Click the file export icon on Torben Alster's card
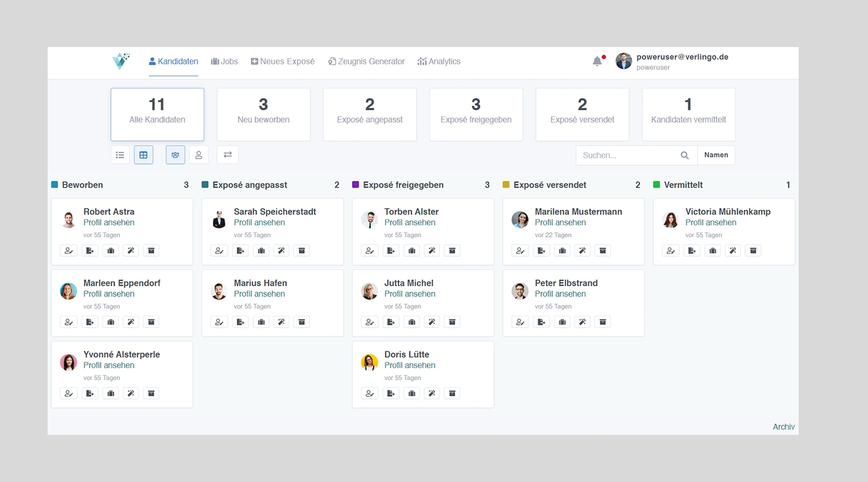 391,251
